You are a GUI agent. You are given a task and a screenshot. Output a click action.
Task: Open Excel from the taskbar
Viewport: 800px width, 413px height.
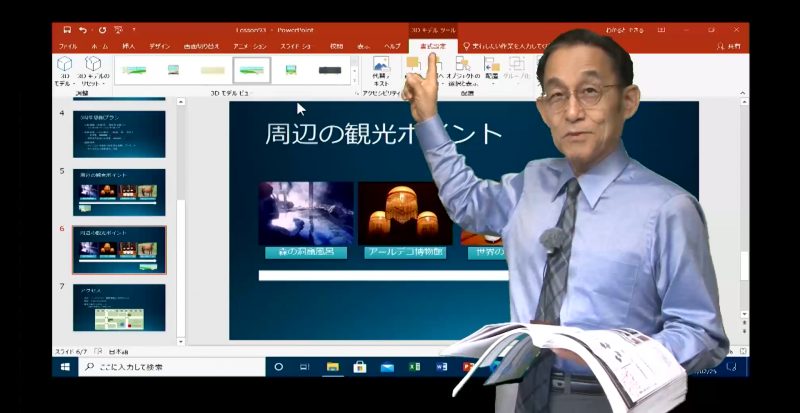tap(415, 367)
